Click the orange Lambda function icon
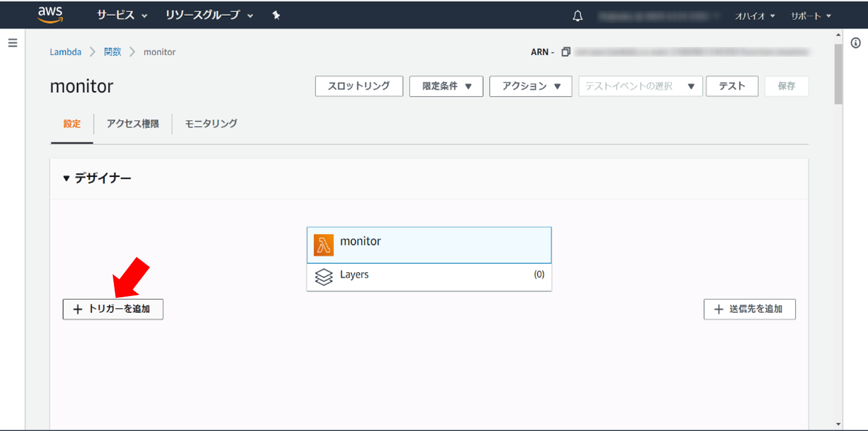Screen dimensions: 868x431 [323, 245]
